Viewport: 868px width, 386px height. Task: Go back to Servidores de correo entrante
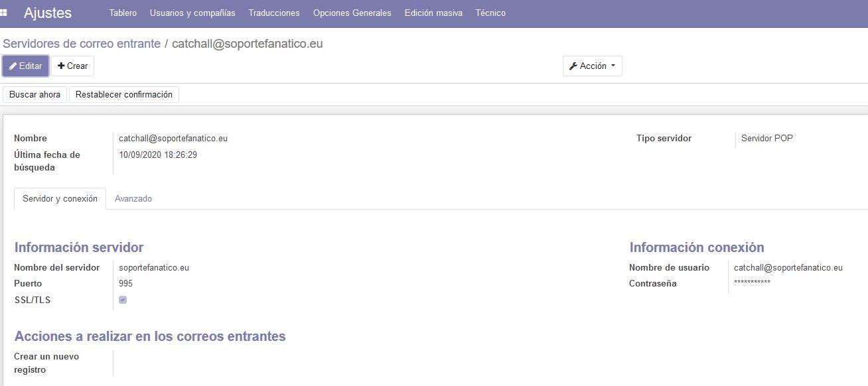(82, 44)
